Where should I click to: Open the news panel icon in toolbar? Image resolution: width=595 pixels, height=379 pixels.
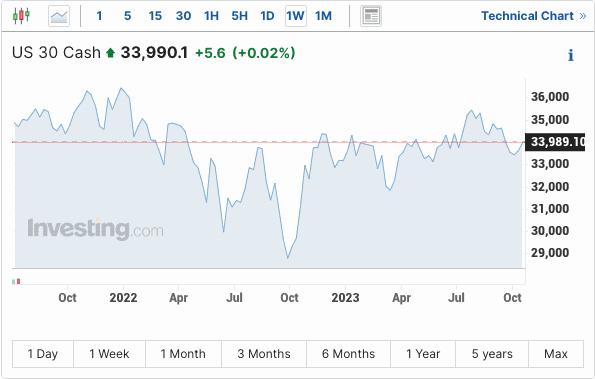pyautogui.click(x=371, y=16)
